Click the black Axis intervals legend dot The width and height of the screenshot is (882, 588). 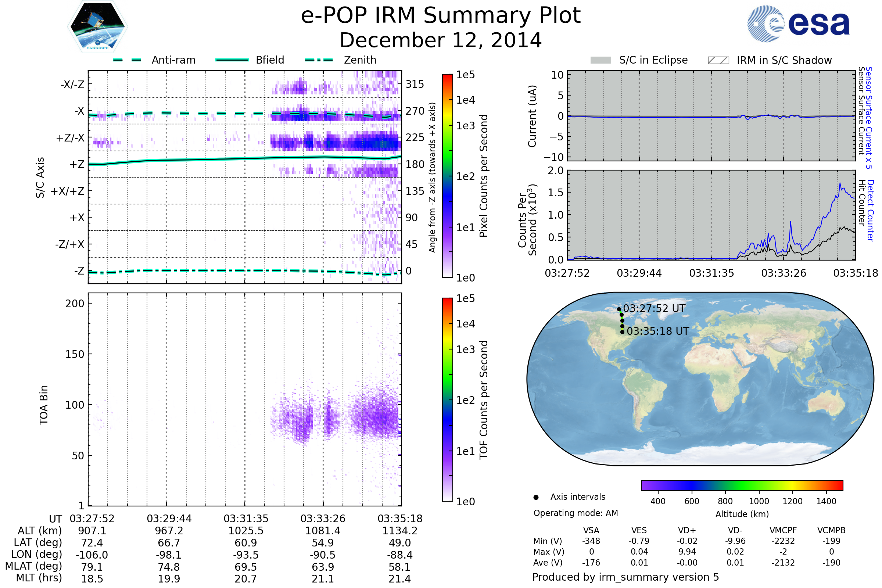536,497
